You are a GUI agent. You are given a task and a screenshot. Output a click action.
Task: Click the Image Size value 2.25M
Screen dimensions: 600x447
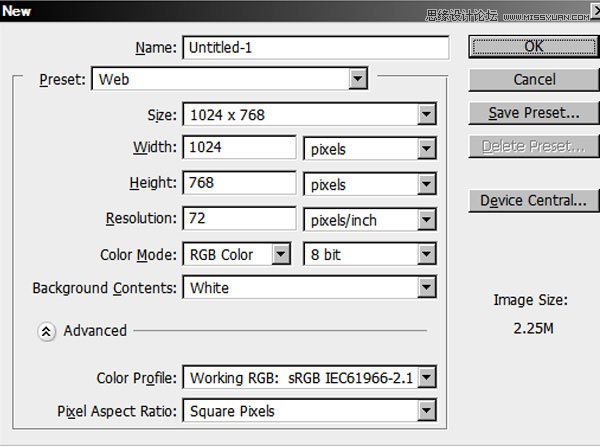tap(533, 328)
